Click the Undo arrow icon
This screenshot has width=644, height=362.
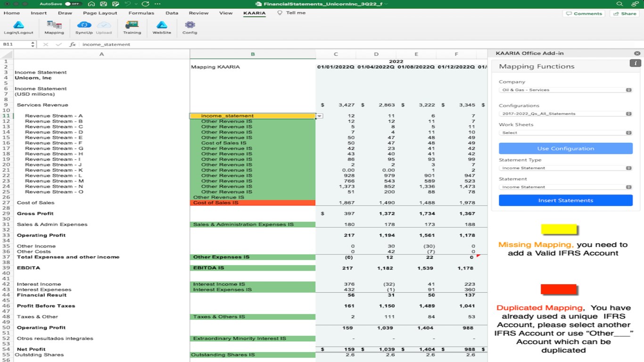127,4
